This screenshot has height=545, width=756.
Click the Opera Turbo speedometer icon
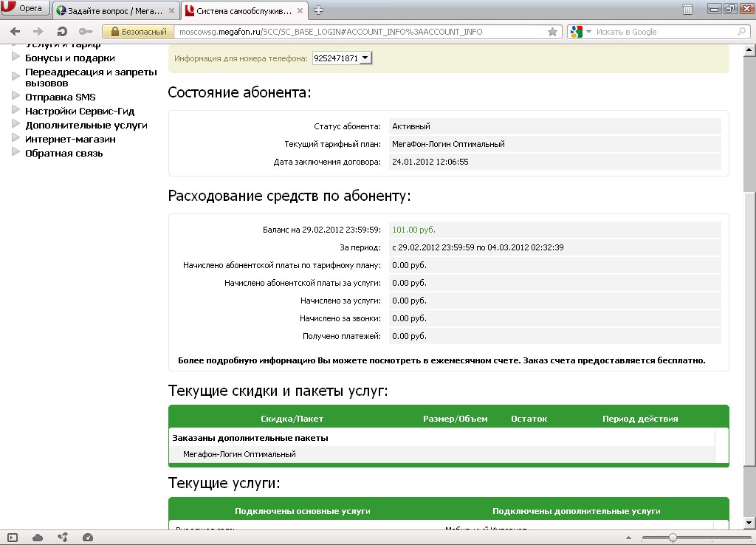(88, 537)
